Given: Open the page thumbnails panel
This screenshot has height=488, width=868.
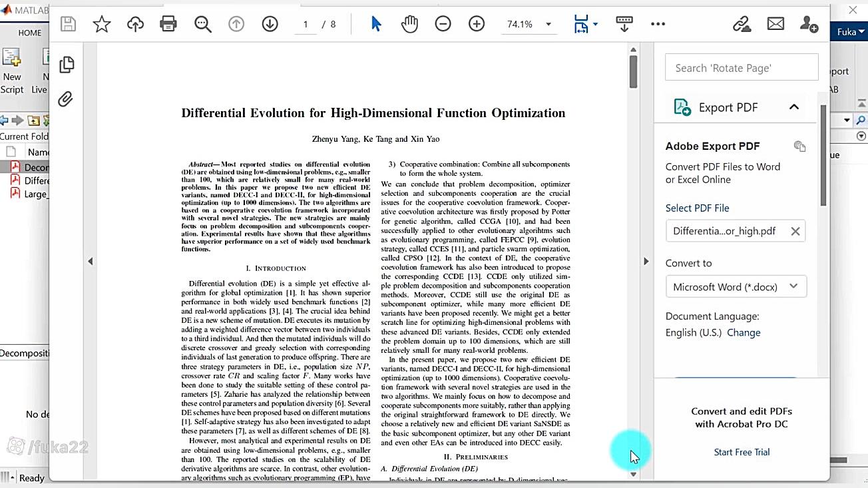Looking at the screenshot, I should tap(67, 65).
